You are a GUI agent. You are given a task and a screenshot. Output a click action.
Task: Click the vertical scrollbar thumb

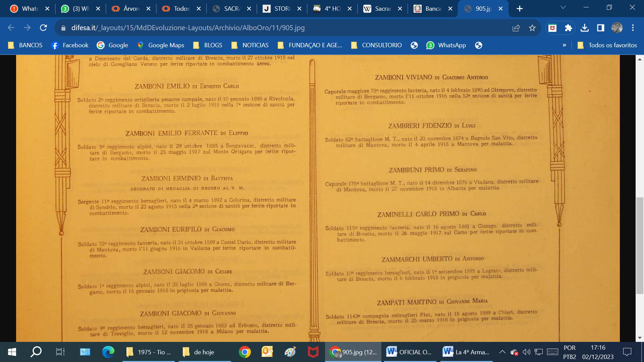click(640, 245)
